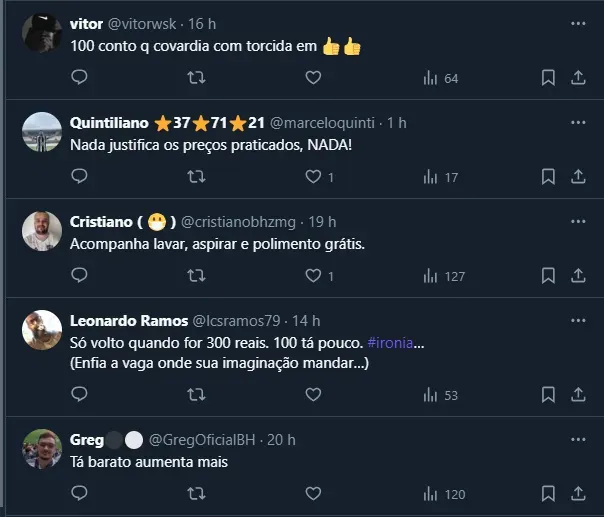Like Cristiano's tweet about lavar e polimento
The width and height of the screenshot is (604, 517).
tap(313, 275)
